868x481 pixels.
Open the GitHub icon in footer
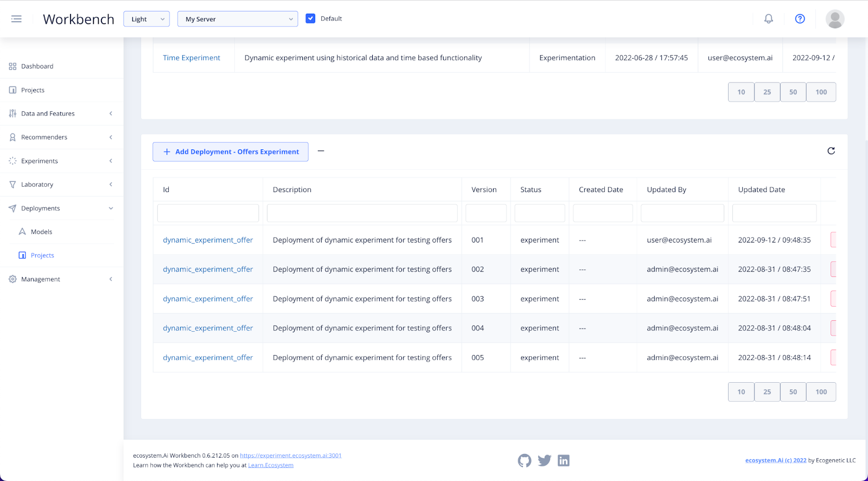pyautogui.click(x=525, y=461)
